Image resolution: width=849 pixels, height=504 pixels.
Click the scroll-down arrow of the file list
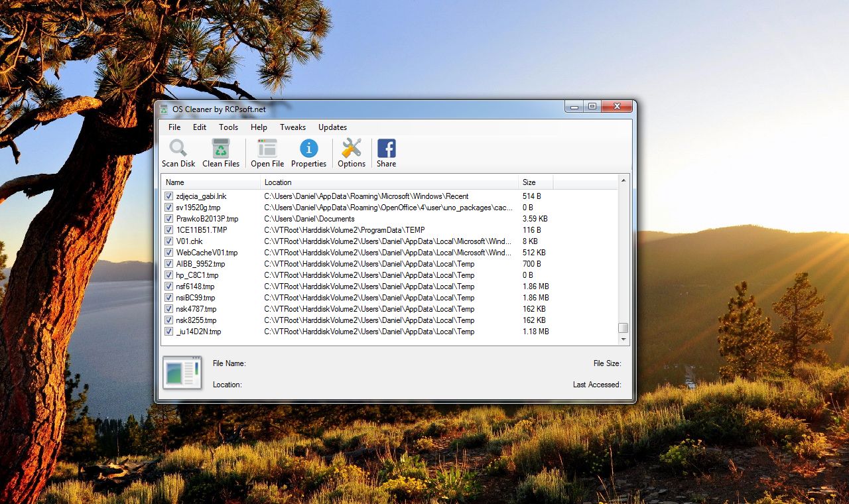click(x=622, y=340)
